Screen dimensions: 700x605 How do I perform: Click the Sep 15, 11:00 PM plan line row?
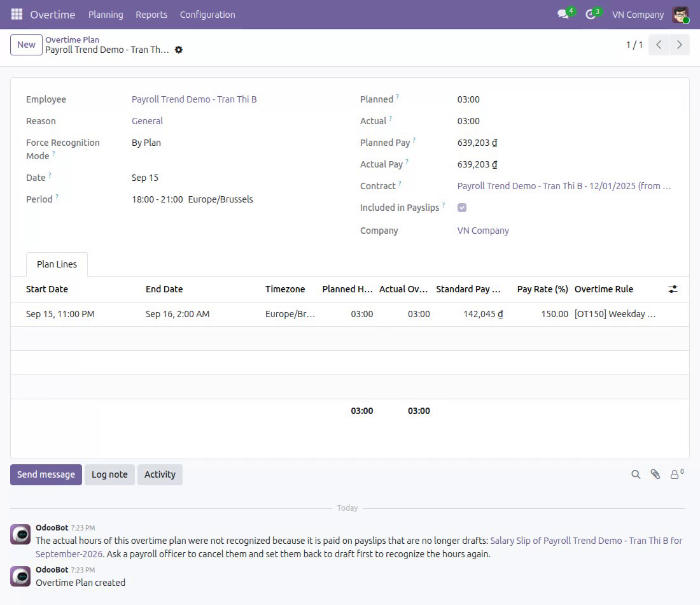tap(349, 314)
